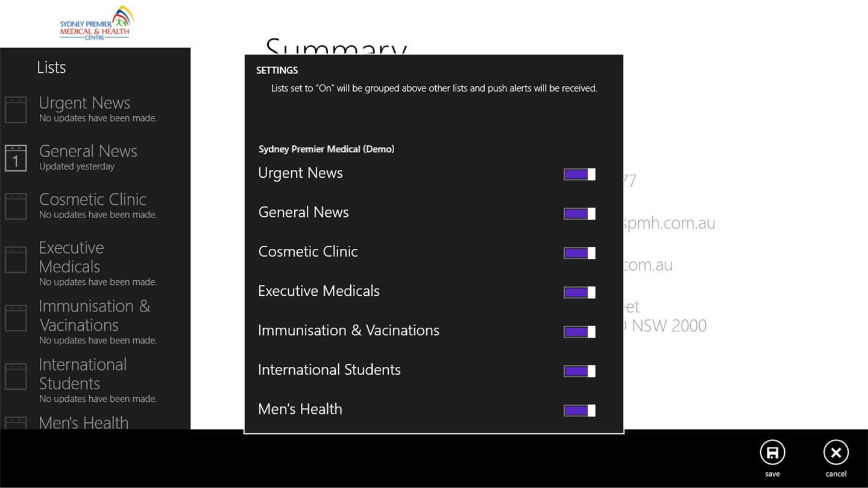Image resolution: width=868 pixels, height=488 pixels.
Task: Click the calendar icon beside Cosmetic Clinic list
Action: click(x=16, y=206)
